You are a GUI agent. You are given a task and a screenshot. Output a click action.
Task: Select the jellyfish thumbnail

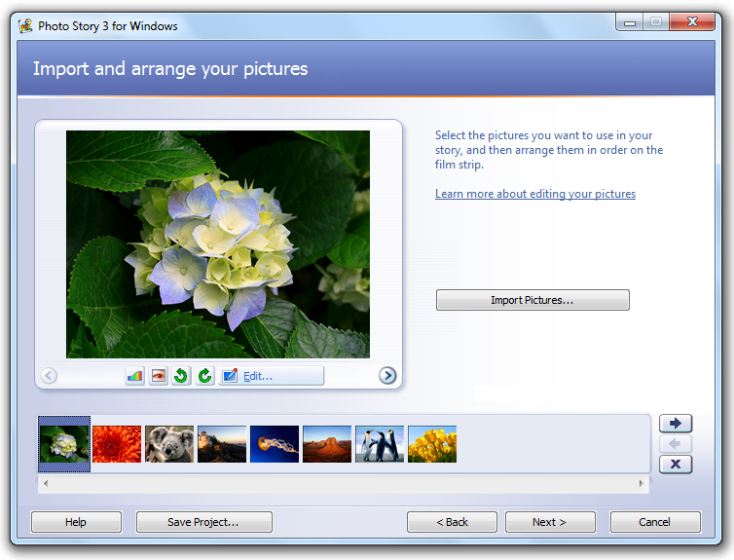point(275,444)
